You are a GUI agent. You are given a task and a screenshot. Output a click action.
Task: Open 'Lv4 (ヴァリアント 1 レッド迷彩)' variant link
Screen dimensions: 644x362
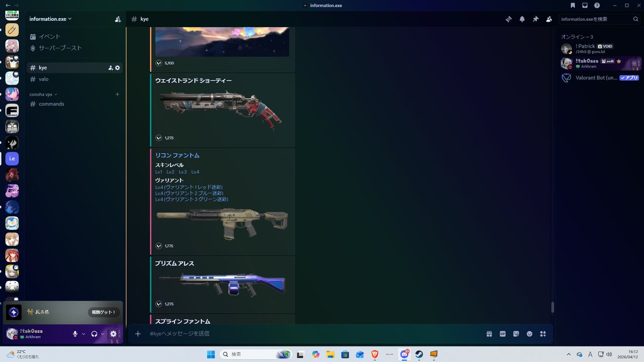point(188,187)
